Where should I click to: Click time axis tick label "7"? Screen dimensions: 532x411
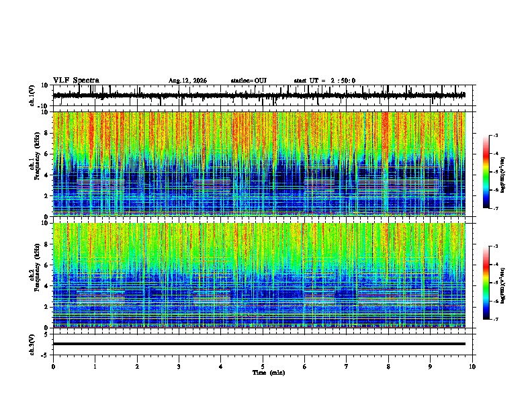pos(347,367)
